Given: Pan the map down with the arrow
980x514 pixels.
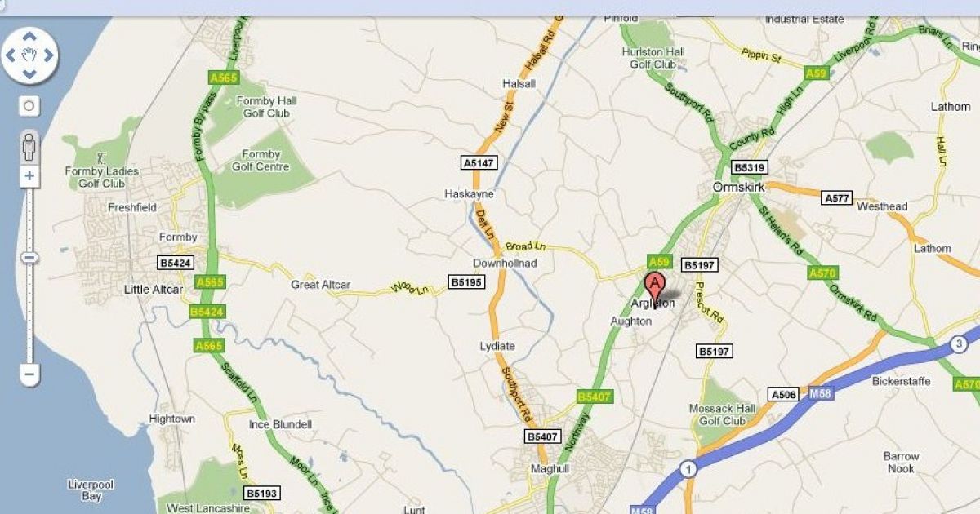Looking at the screenshot, I should tap(29, 74).
